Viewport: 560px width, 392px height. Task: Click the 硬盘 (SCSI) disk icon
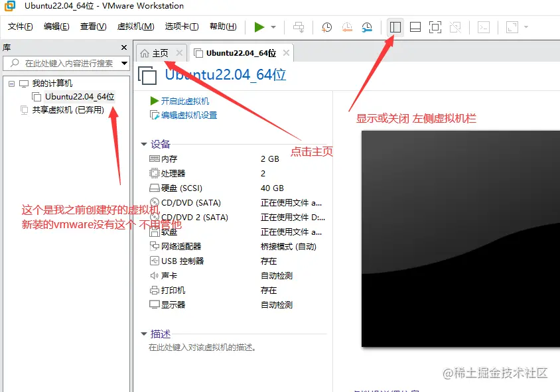coord(155,188)
